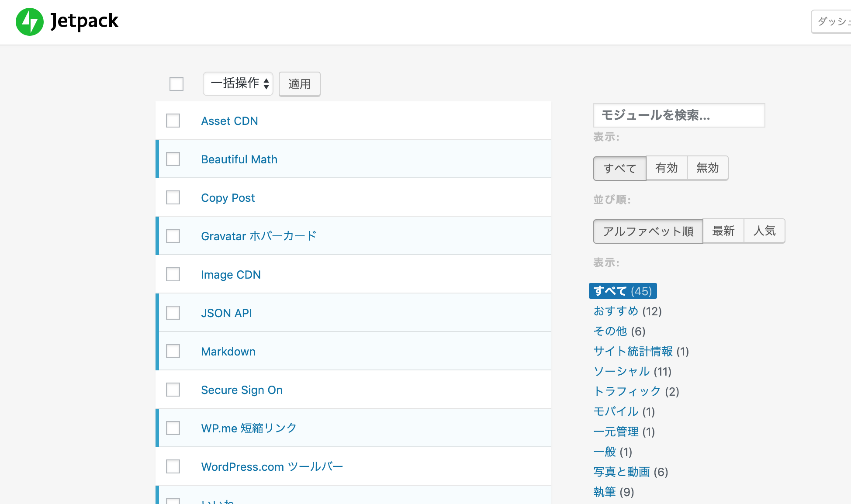Open the Beautiful Math module link
The height and width of the screenshot is (504, 851).
pos(239,159)
